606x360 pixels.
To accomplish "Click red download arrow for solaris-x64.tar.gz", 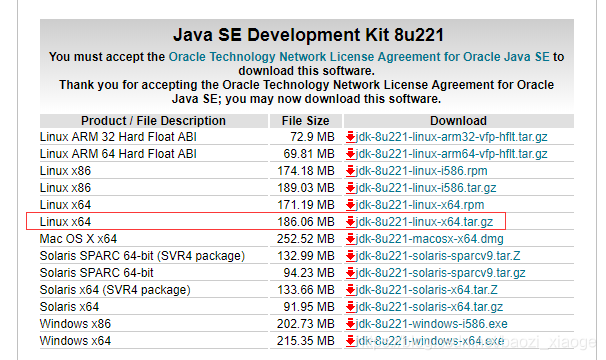I will pyautogui.click(x=351, y=307).
